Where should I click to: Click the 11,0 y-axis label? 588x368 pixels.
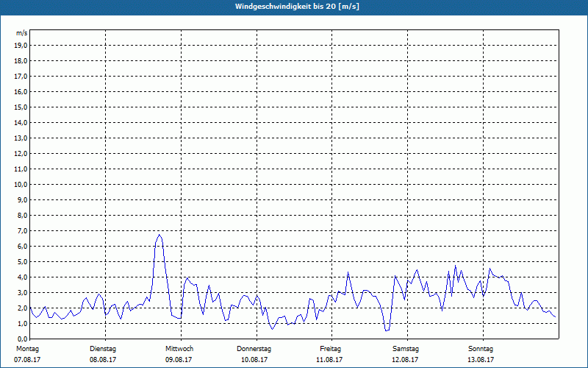[x=21, y=169]
